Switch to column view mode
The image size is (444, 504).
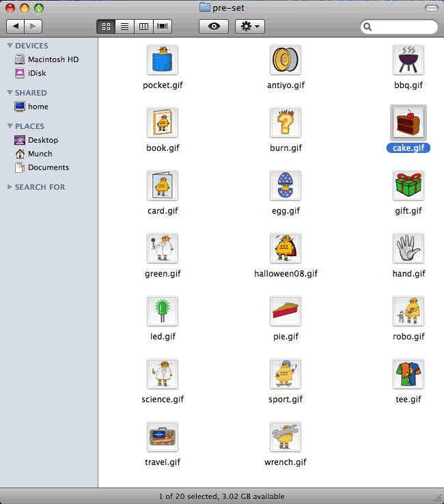pyautogui.click(x=143, y=27)
